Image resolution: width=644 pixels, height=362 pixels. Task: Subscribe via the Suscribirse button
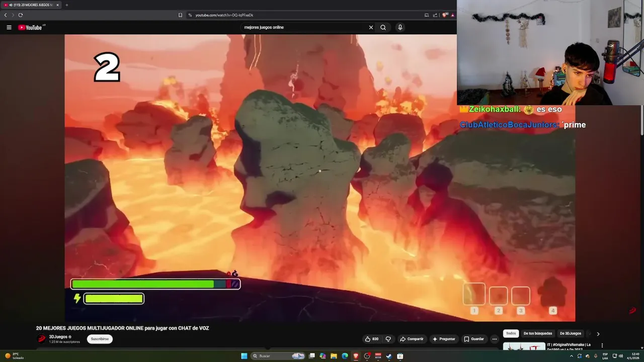coord(100,339)
